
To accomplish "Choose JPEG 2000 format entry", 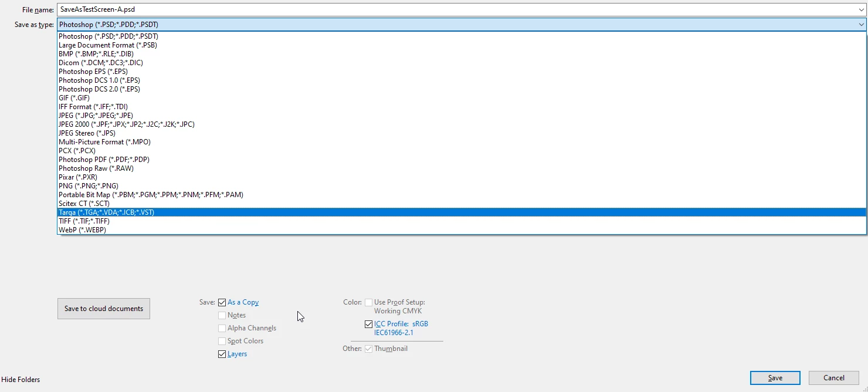I will tap(462, 124).
